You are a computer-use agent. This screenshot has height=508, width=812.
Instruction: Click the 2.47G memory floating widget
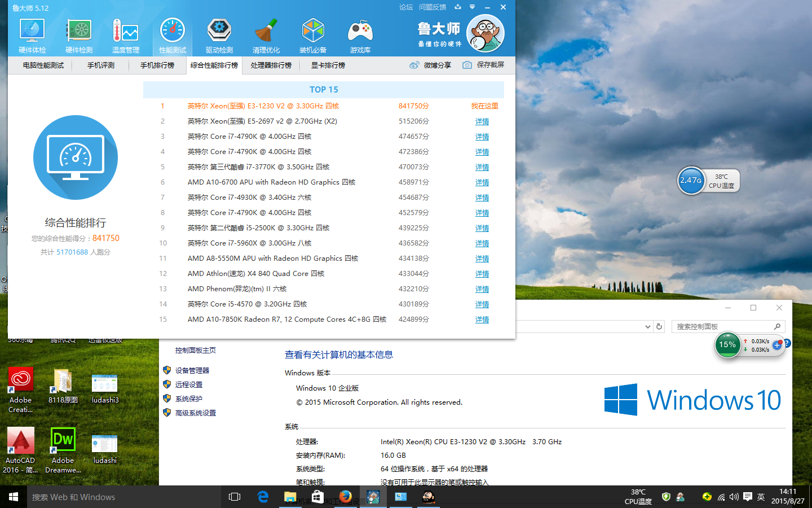click(x=691, y=181)
